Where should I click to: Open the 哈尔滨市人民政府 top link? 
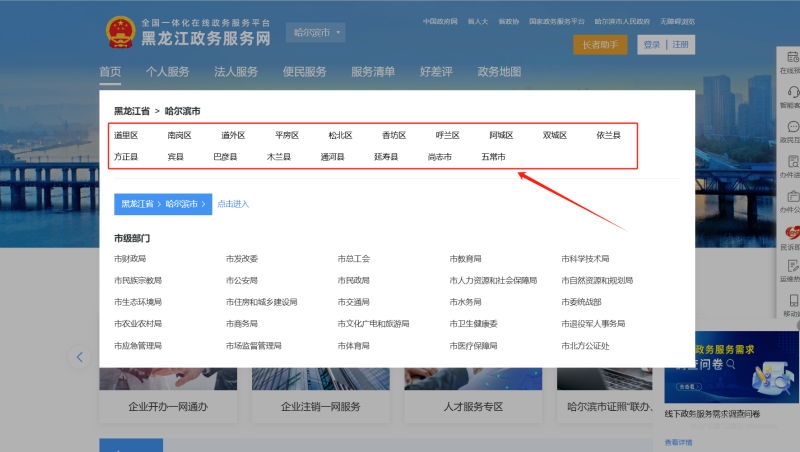tap(622, 21)
